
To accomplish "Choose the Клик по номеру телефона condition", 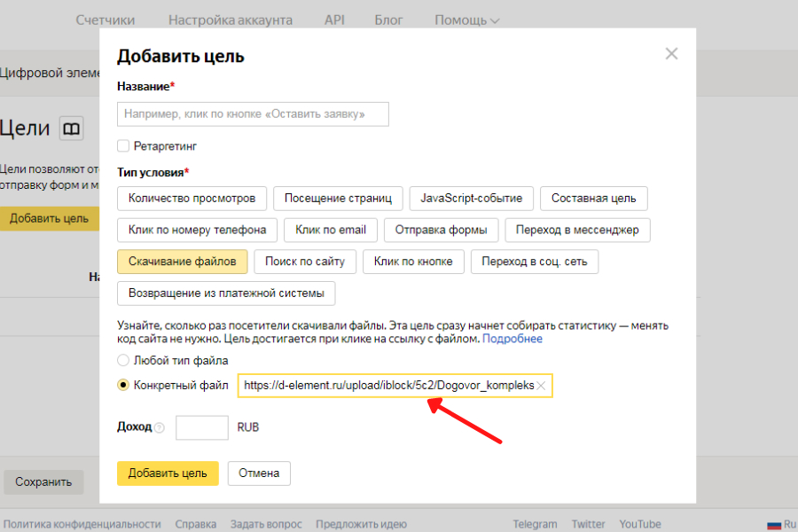I will [197, 230].
